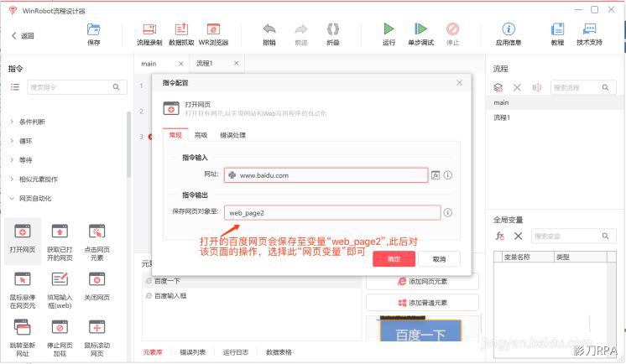Select the 鼠标悬停在网页元 command
The image size is (626, 364).
(23, 290)
